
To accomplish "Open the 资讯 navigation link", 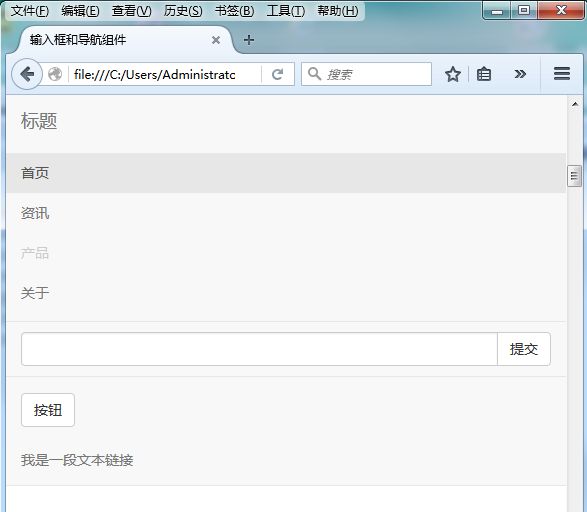I will 35,213.
